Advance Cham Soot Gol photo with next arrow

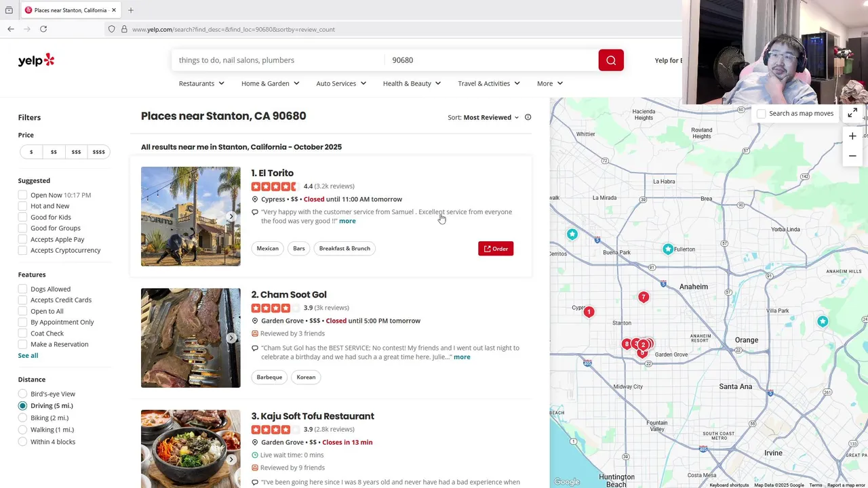pos(231,338)
